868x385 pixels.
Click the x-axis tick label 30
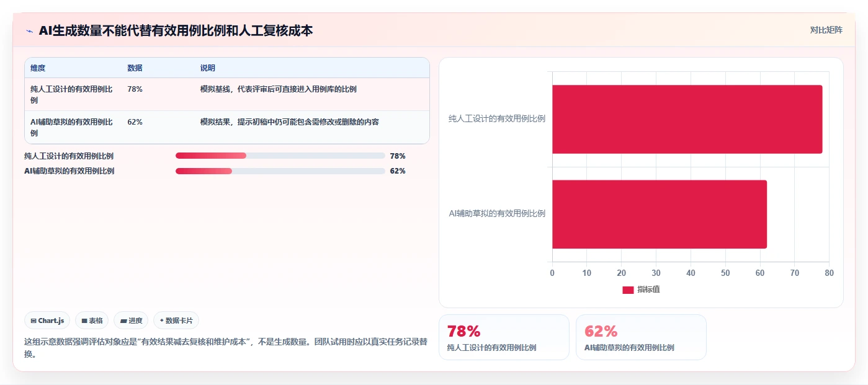[x=656, y=273]
